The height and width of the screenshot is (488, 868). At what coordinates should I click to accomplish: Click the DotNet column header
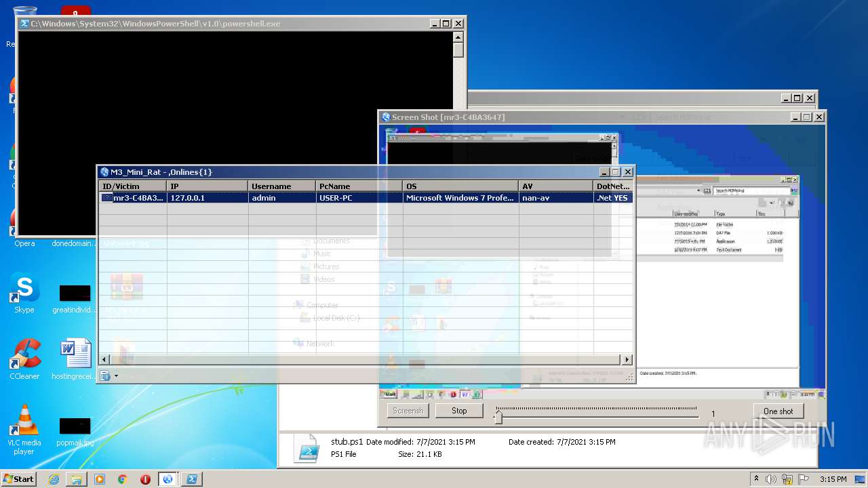pyautogui.click(x=614, y=186)
